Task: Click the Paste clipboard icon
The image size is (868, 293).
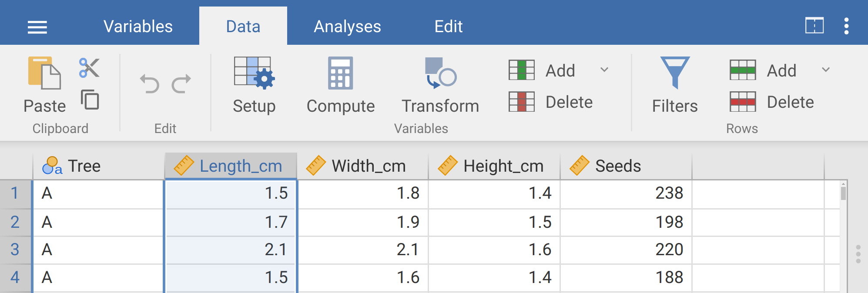Action: 44,74
